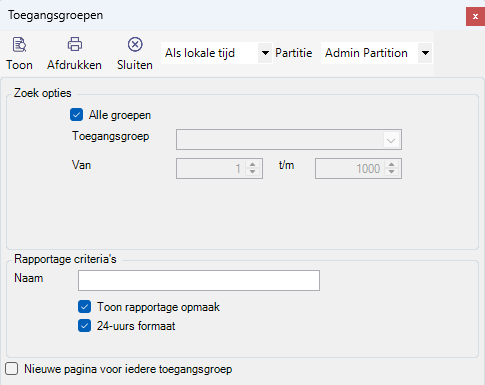Click the Zoek opties group heading
The height and width of the screenshot is (385, 485).
[x=43, y=93]
